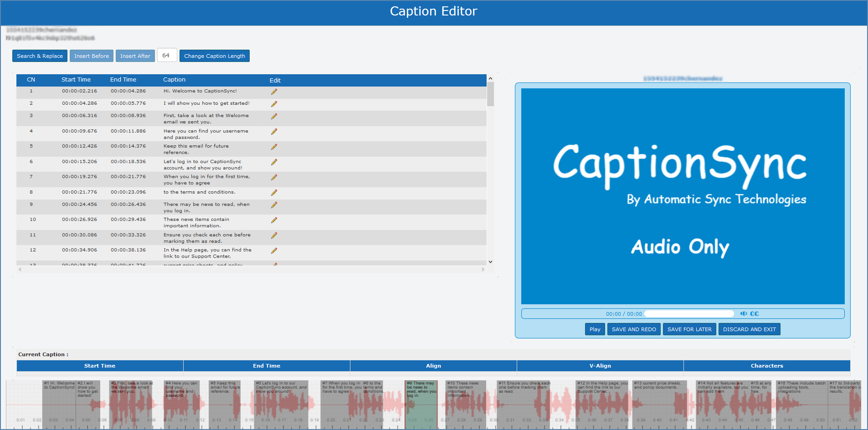Click pencil icon beside caption 9
Screen dimensions: 868x430
tap(274, 205)
